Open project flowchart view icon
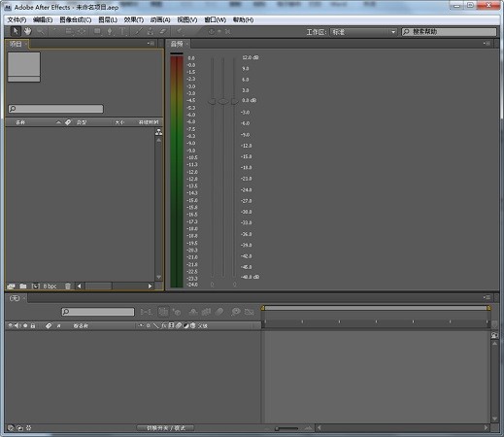This screenshot has width=504, height=437. pos(158,132)
